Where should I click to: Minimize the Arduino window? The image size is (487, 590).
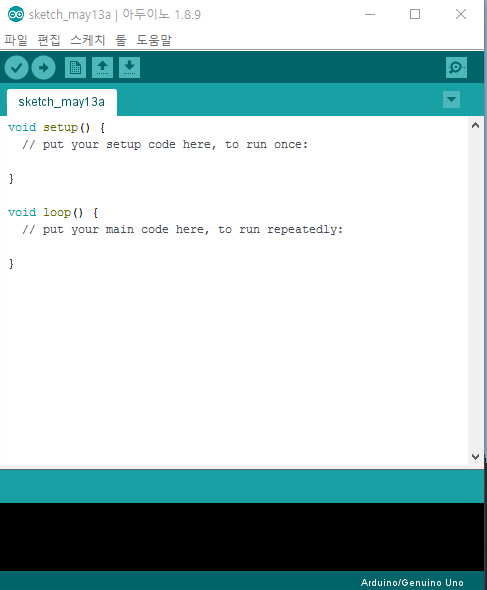[x=370, y=14]
